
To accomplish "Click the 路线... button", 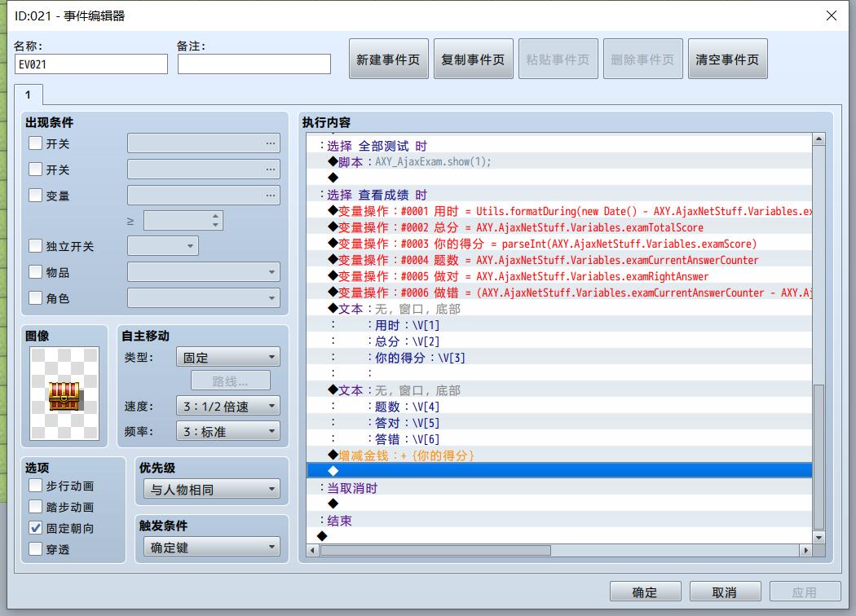I will [231, 381].
